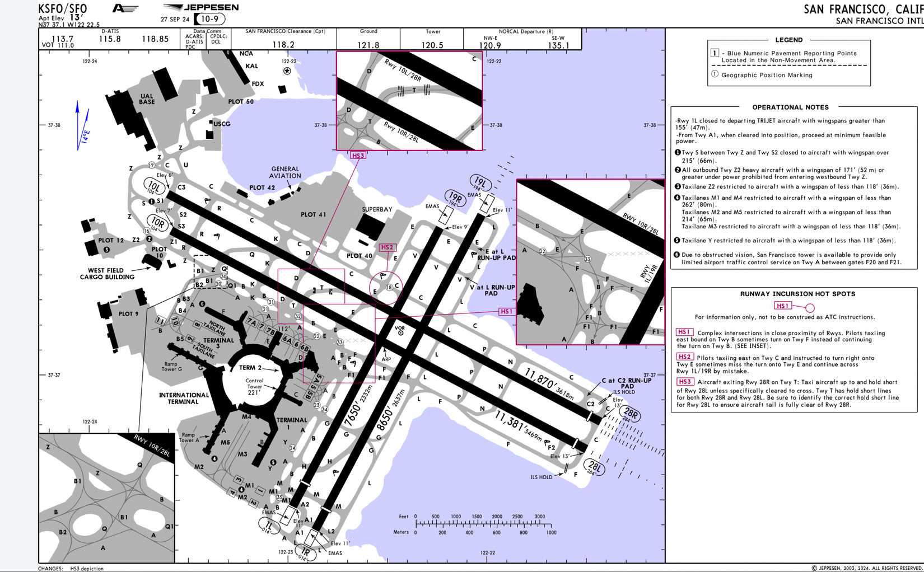
Task: Click the VOR symbol near the runway intersection
Action: 400,332
